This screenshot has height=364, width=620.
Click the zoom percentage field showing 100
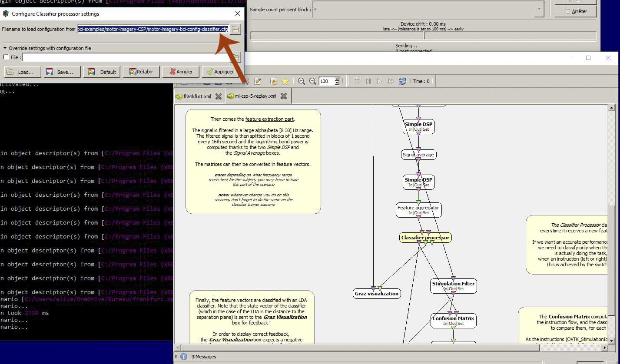coord(326,81)
